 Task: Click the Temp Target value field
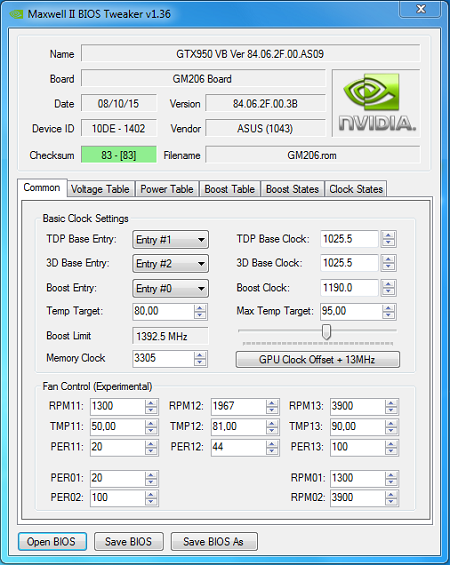[x=163, y=311]
